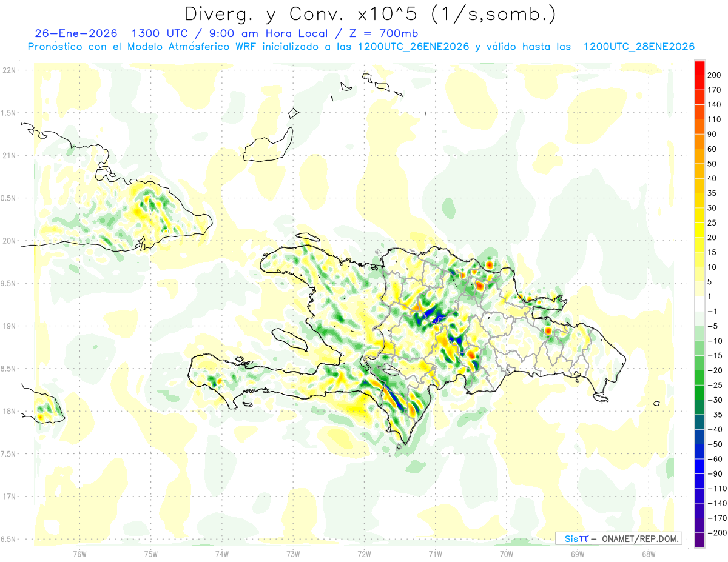The height and width of the screenshot is (562, 728).
Task: Click the colorbar value "110" (positive)
Action: (x=714, y=119)
